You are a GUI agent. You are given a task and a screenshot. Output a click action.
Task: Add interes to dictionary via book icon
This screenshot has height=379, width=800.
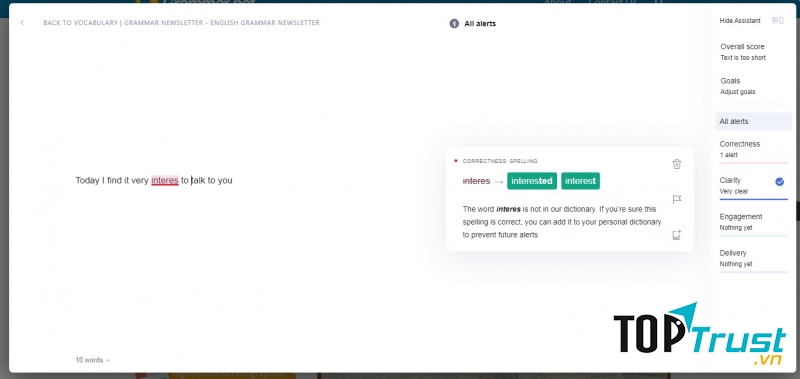[677, 235]
